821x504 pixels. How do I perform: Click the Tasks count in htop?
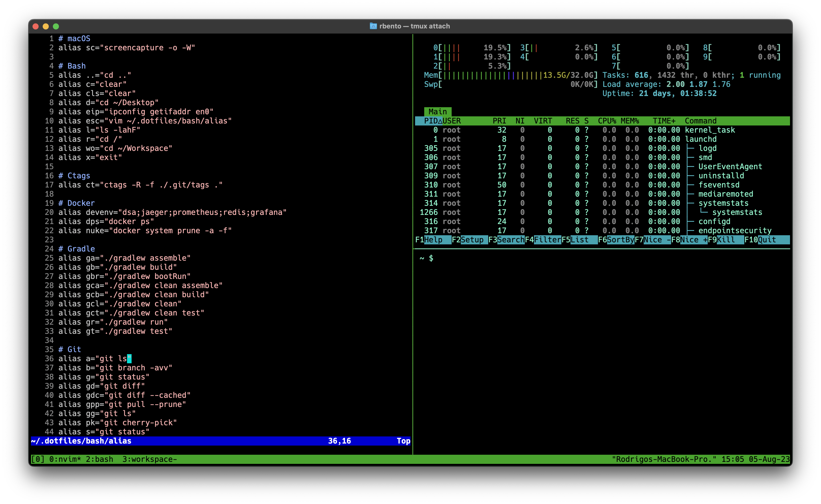click(x=641, y=75)
